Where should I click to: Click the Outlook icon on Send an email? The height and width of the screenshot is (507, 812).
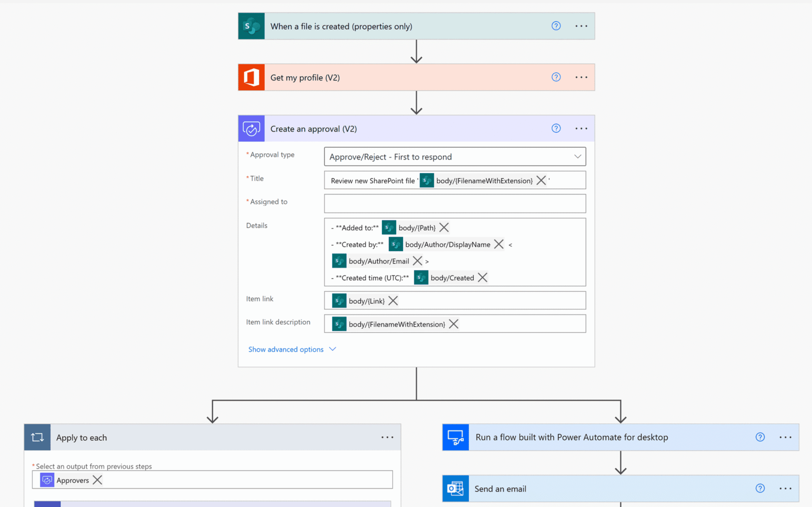pyautogui.click(x=455, y=488)
